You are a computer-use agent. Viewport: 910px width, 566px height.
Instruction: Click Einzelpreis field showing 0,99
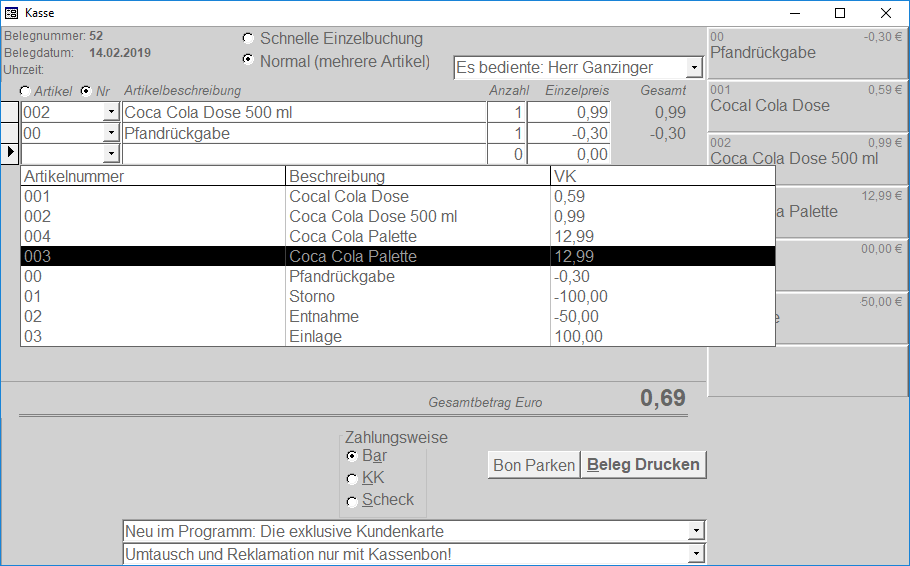click(569, 112)
